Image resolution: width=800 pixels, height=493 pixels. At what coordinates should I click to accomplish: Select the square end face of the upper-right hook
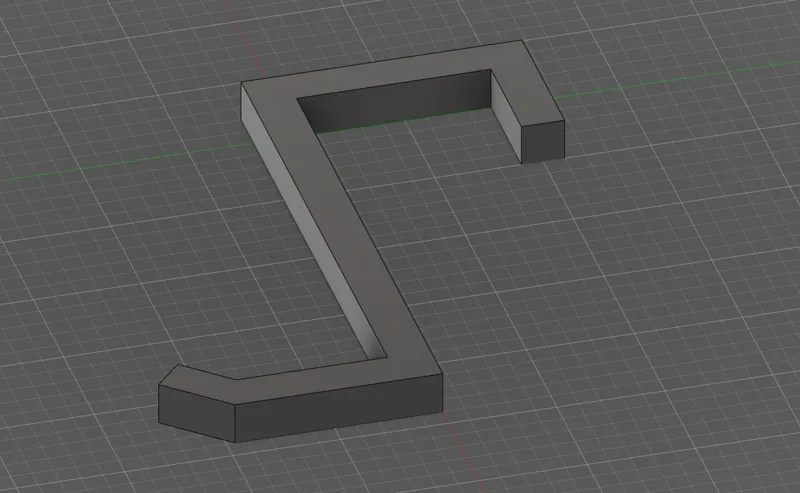pos(543,141)
